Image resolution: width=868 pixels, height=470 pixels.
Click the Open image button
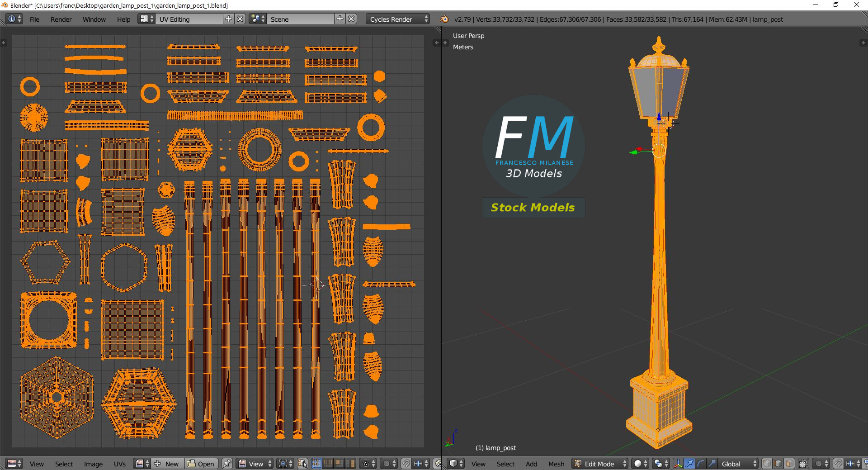click(201, 464)
